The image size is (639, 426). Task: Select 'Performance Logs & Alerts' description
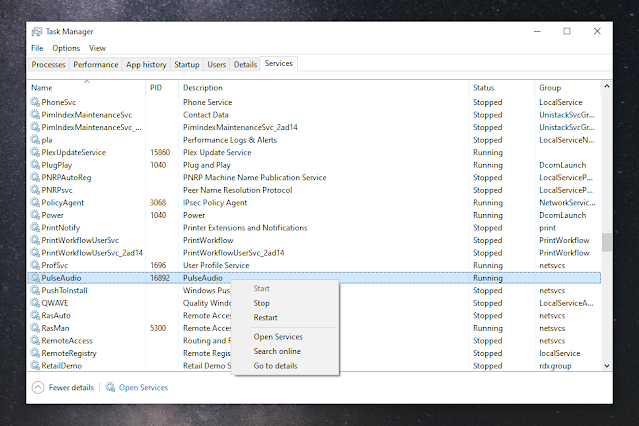[230, 140]
